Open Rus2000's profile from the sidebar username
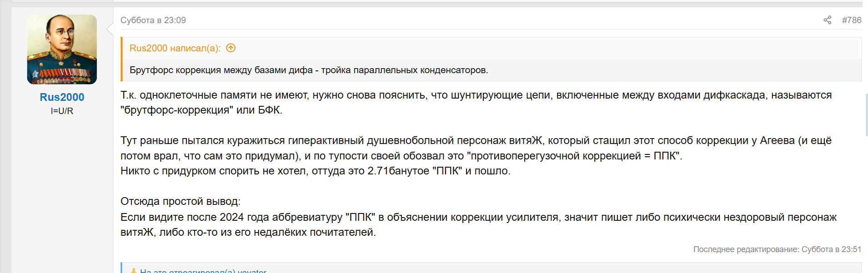Screen dimensions: 868x273 (62, 97)
